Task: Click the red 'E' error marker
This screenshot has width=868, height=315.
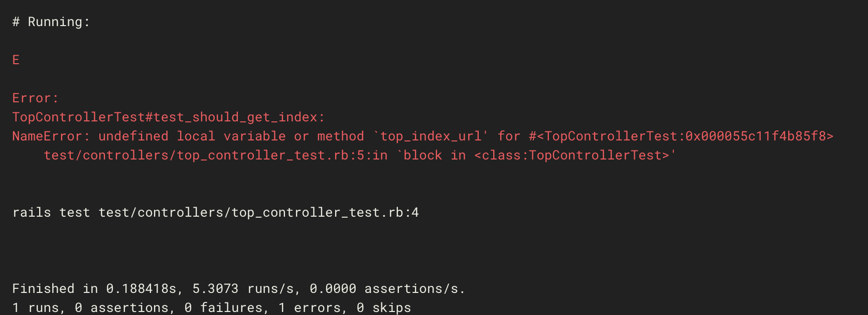Action: click(x=16, y=60)
